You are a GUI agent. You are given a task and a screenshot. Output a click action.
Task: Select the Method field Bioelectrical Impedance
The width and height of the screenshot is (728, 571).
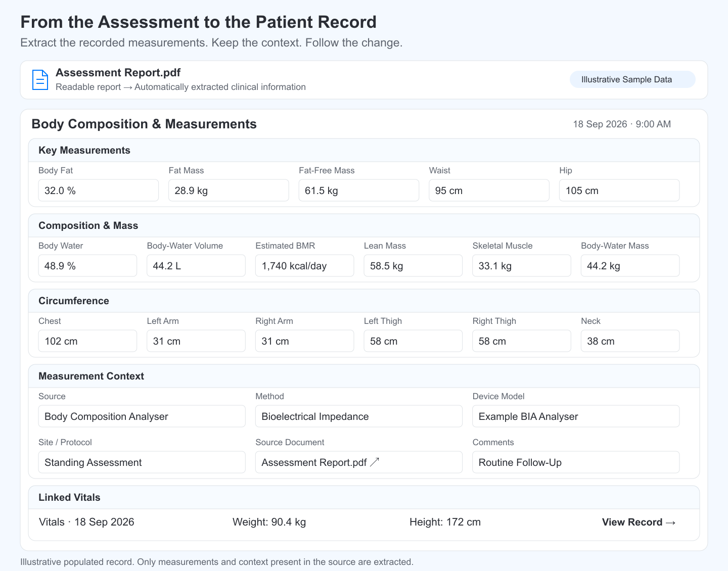[x=359, y=416]
